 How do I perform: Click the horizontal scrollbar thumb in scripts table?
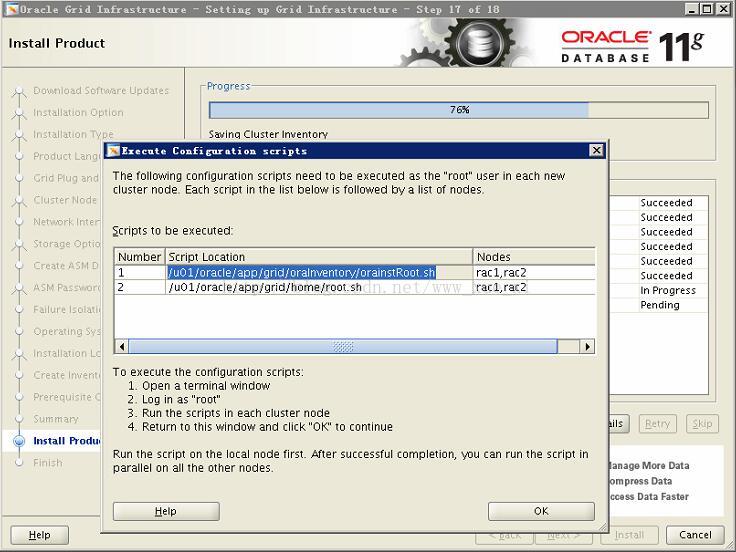click(343, 346)
